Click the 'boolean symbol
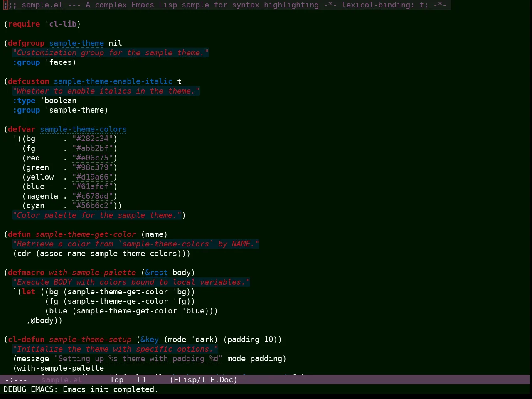532x399 pixels. [x=58, y=101]
